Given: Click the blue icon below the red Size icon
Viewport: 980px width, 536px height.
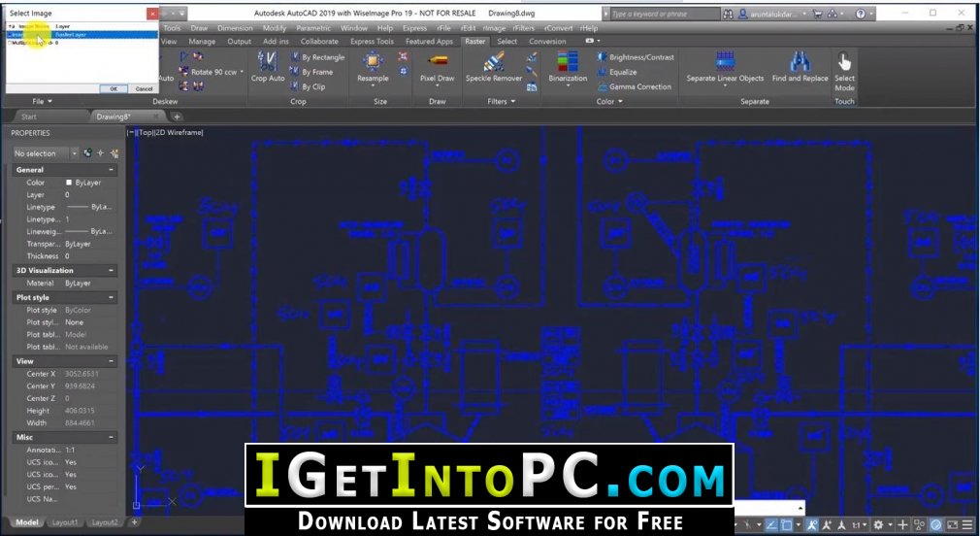Looking at the screenshot, I should tap(403, 72).
